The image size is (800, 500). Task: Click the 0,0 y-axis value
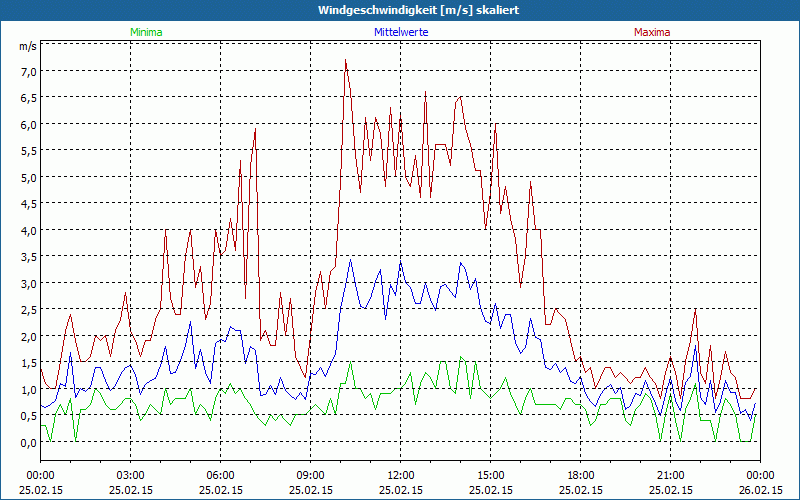click(28, 442)
